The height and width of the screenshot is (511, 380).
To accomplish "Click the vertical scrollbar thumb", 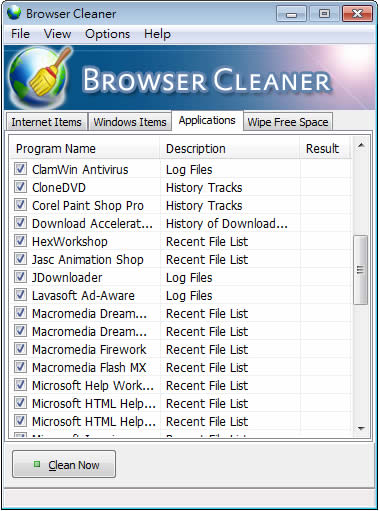I will [x=360, y=270].
